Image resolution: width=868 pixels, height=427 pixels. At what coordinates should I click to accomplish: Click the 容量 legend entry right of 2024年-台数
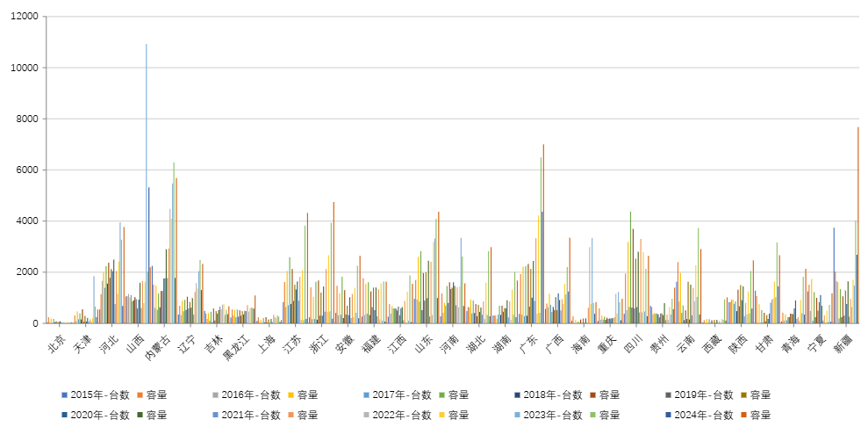pos(761,415)
